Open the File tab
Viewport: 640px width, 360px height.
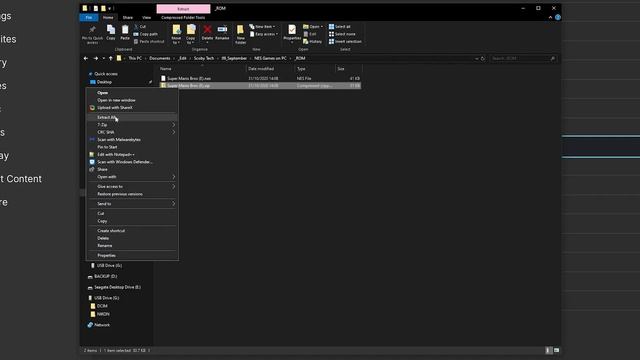89,18
